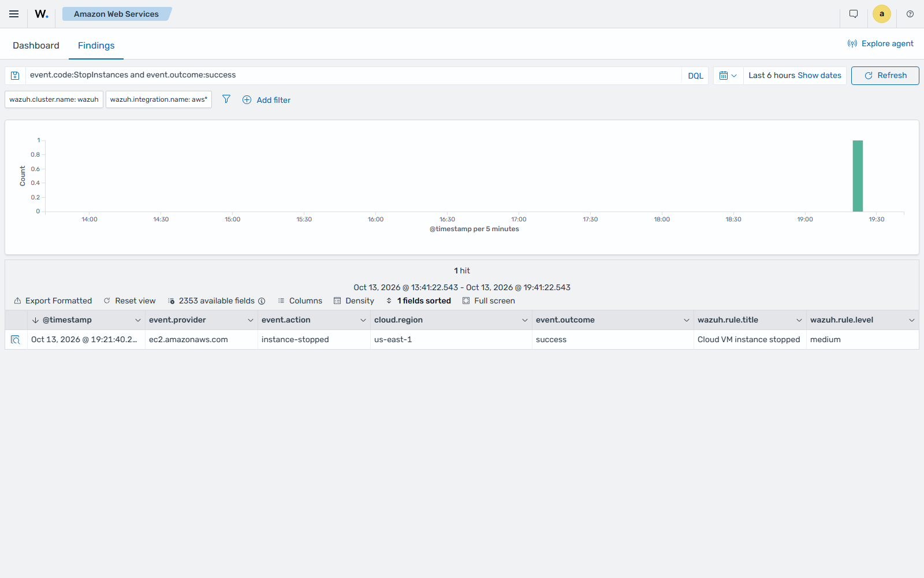Open the hamburger navigation menu
Screen dimensions: 924x578
(14, 14)
